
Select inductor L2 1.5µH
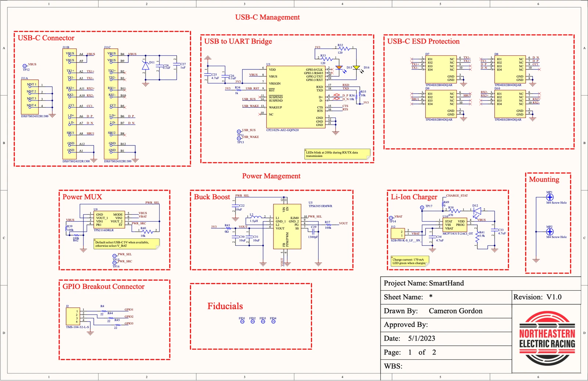tap(255, 217)
